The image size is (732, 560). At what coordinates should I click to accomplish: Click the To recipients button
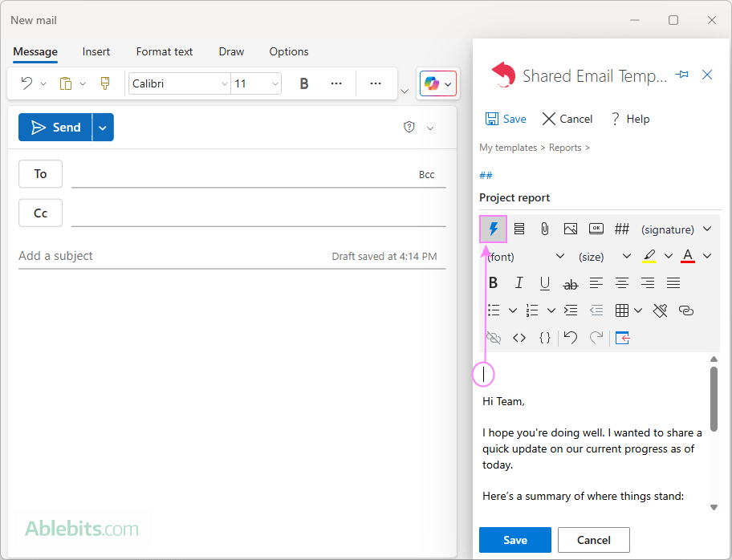(41, 174)
